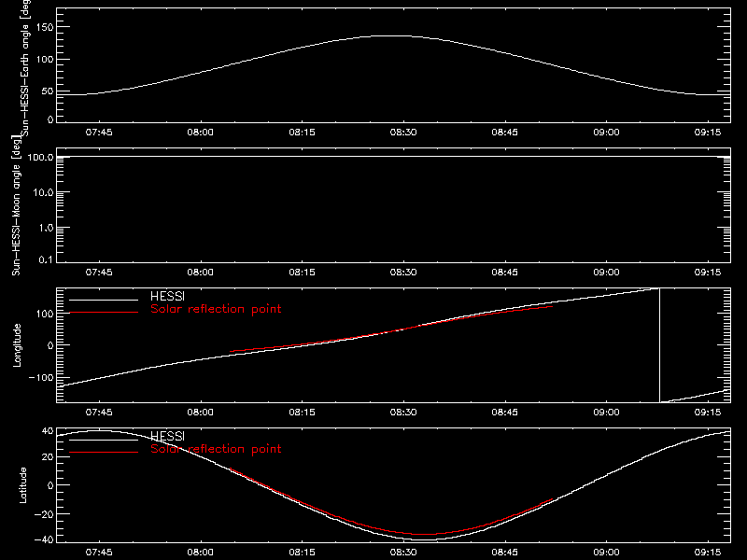
Task: Select 07:45 time label under Latitude plot
Action: coord(99,553)
